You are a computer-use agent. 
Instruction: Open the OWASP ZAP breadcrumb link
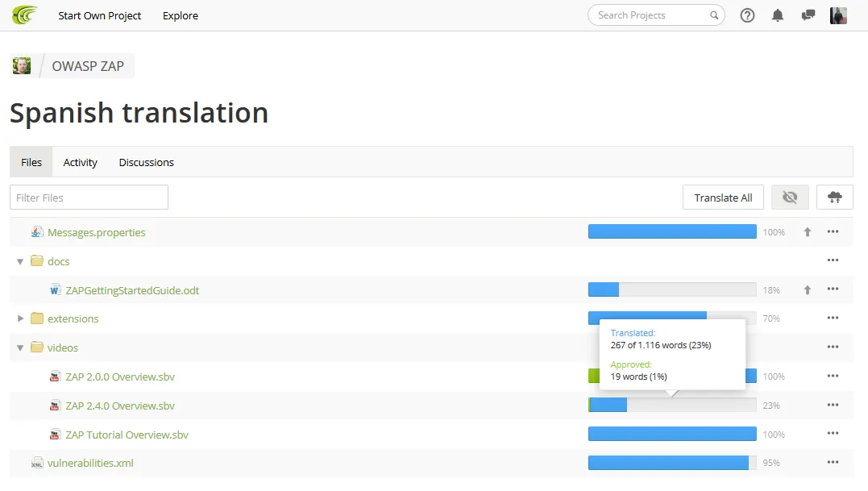click(88, 66)
